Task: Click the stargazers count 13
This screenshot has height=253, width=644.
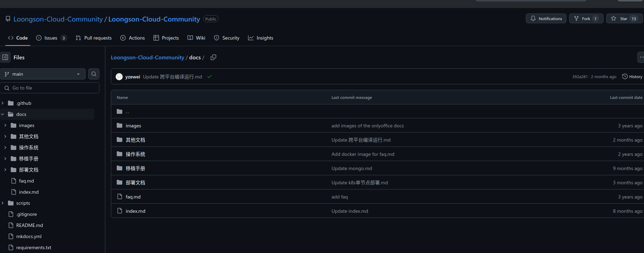Action: [x=634, y=19]
